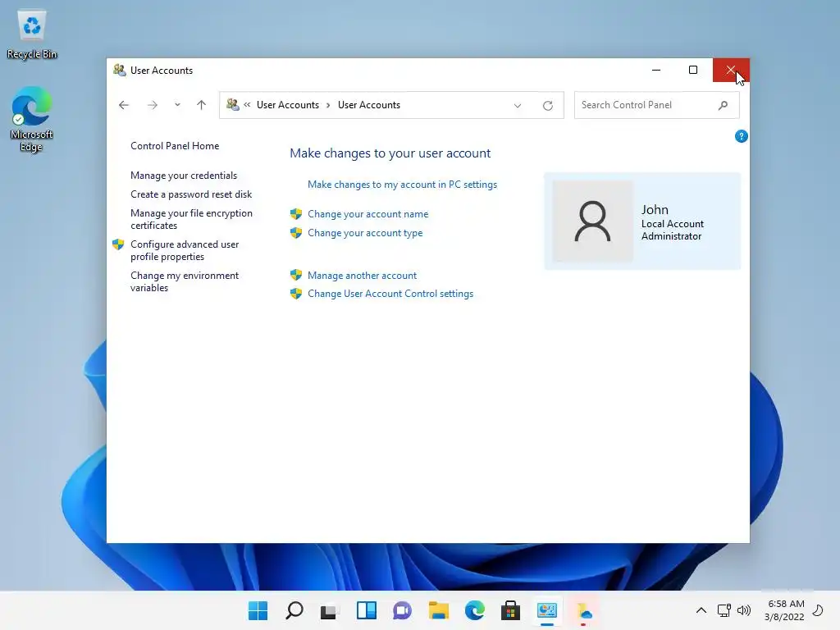
Task: Show hidden icons in system tray
Action: [701, 610]
